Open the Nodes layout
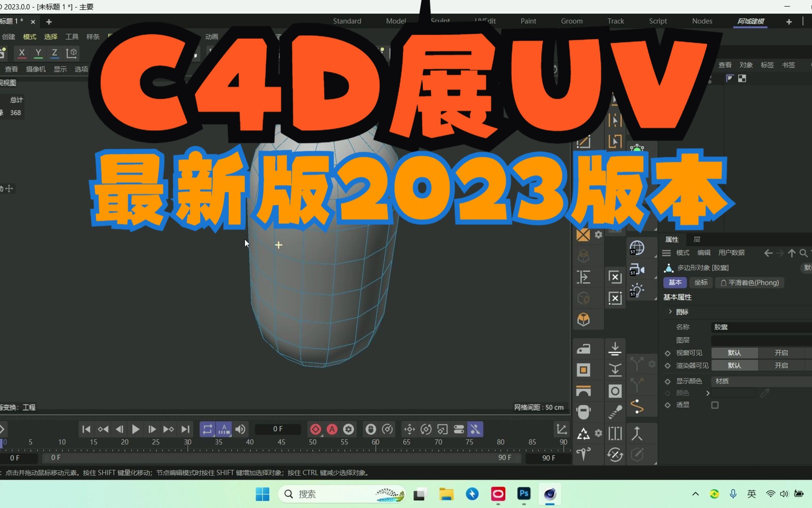Image resolution: width=812 pixels, height=508 pixels. [702, 21]
